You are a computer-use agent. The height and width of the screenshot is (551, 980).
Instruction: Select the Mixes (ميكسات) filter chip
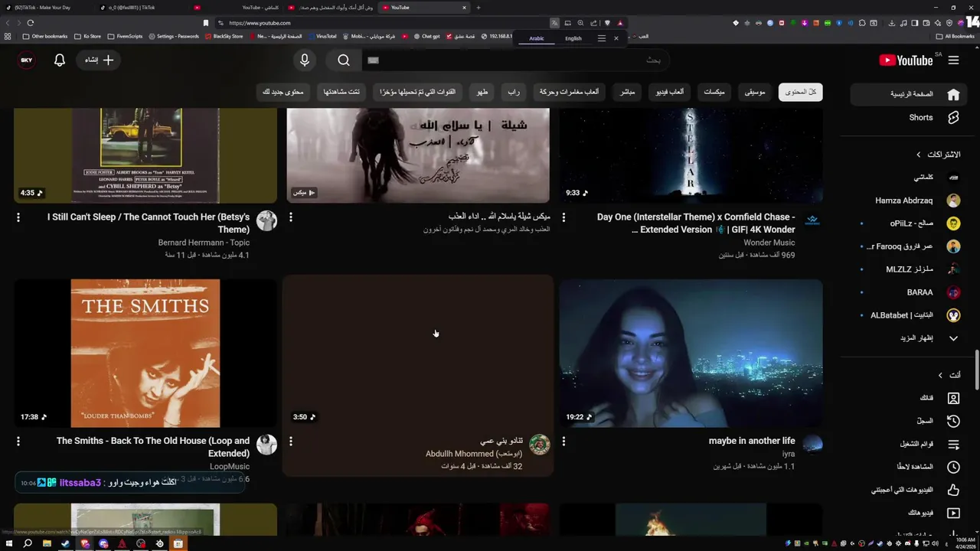point(714,92)
